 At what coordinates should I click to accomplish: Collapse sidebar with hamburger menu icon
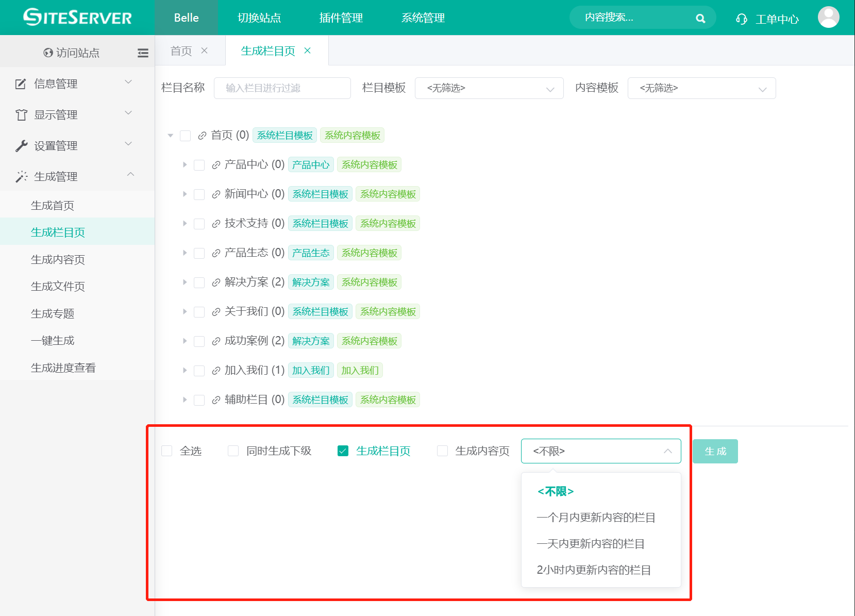point(143,53)
